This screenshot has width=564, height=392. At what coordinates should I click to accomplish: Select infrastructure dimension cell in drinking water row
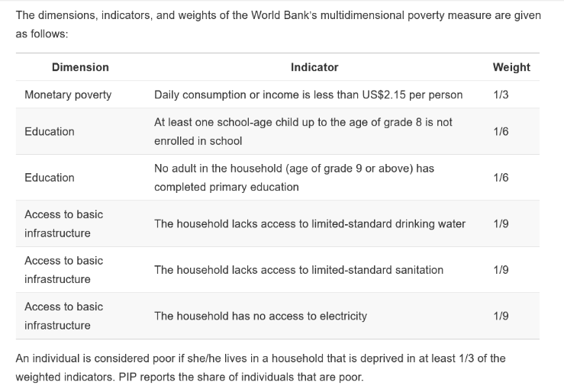pos(63,223)
